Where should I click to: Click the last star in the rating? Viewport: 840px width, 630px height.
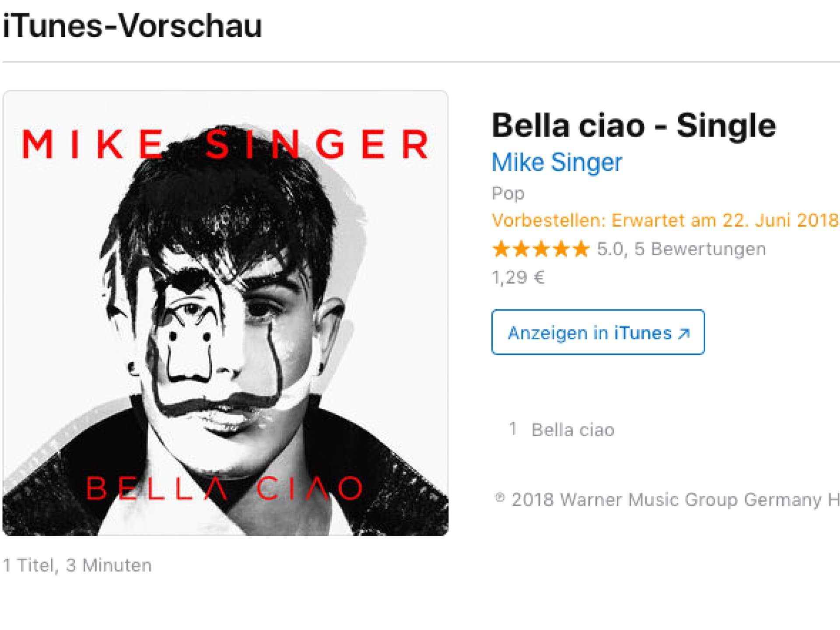[x=581, y=249]
